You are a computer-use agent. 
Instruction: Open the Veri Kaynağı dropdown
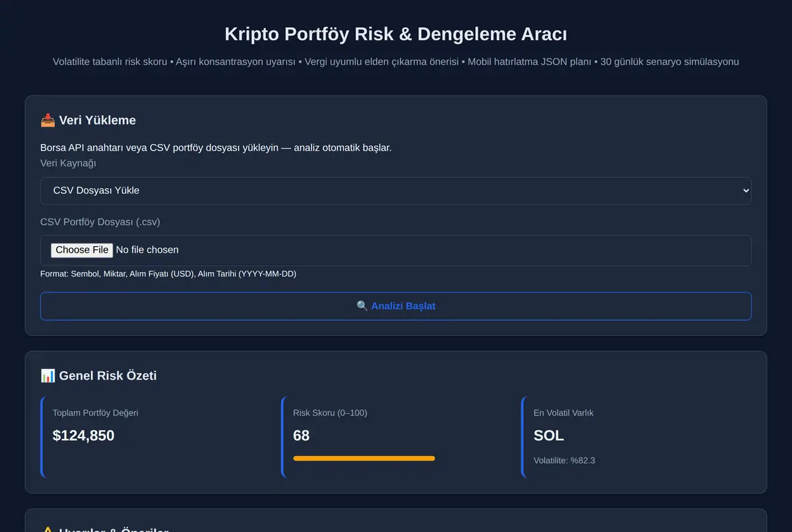pyautogui.click(x=396, y=191)
